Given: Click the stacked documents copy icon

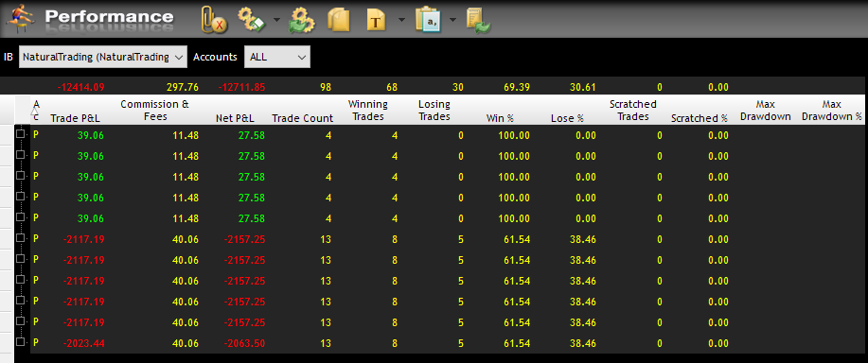Looking at the screenshot, I should [x=339, y=20].
